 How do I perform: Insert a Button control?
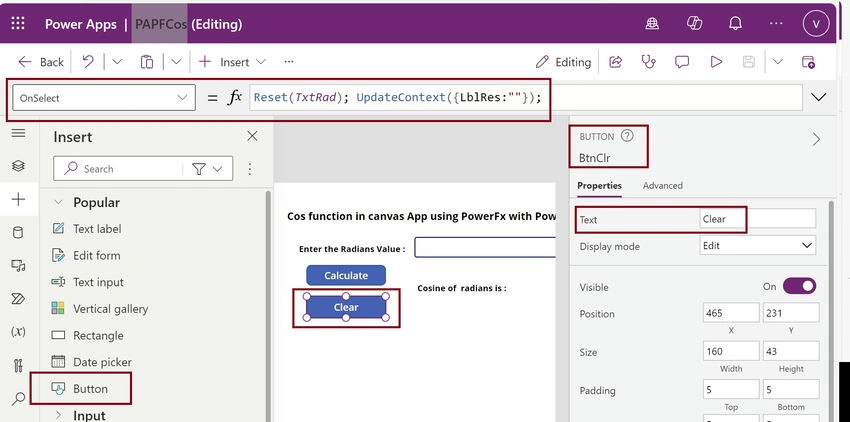click(x=80, y=388)
